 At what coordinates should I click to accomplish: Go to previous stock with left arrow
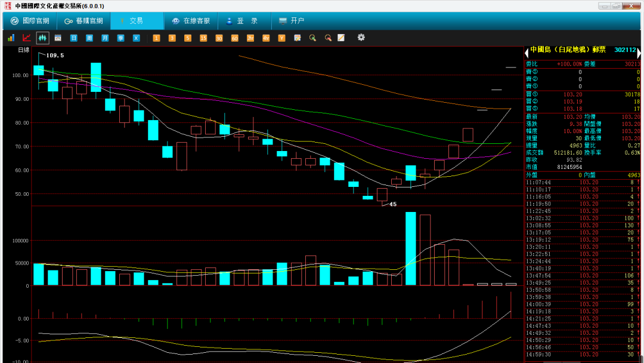(x=527, y=53)
